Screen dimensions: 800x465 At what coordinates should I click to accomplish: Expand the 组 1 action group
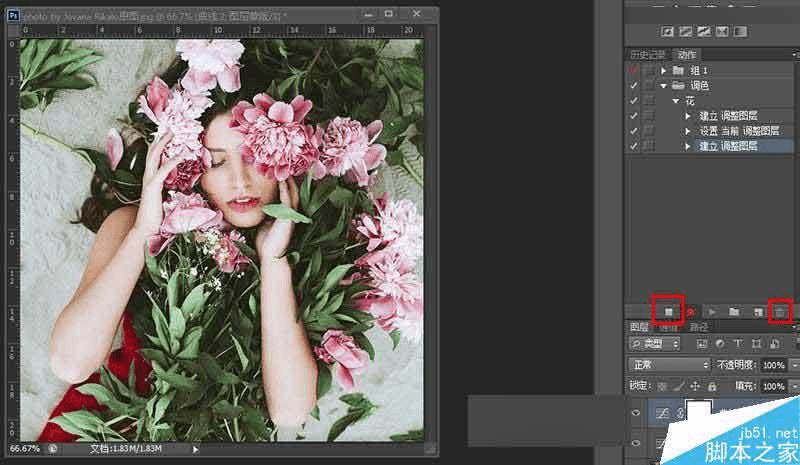(663, 71)
